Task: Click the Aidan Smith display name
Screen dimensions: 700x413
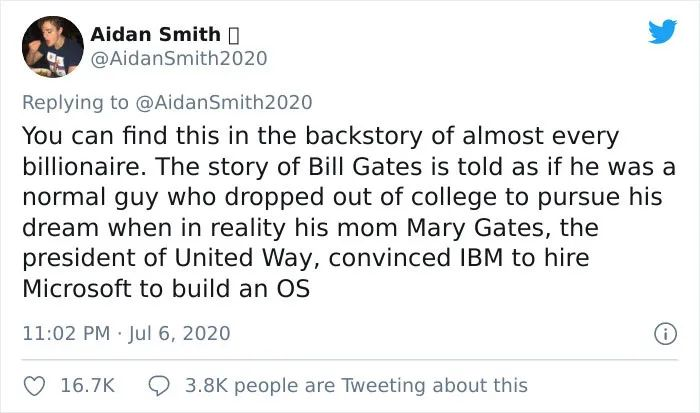Action: pyautogui.click(x=155, y=34)
